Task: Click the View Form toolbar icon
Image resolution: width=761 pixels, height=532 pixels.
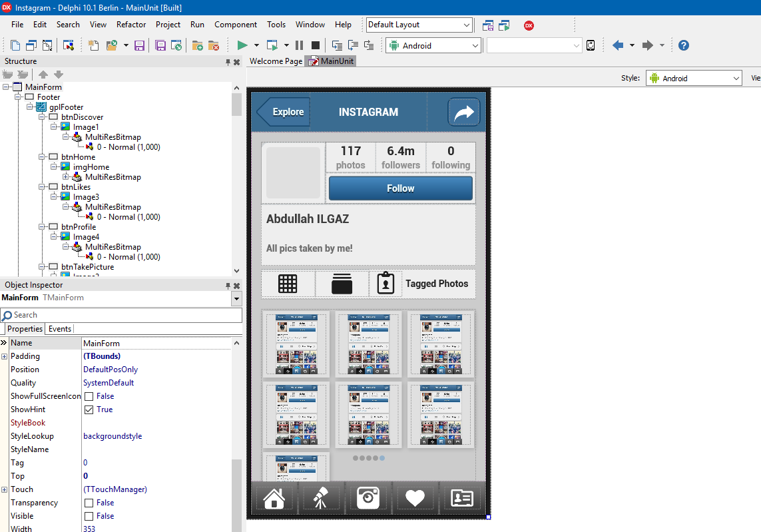Action: [x=31, y=46]
